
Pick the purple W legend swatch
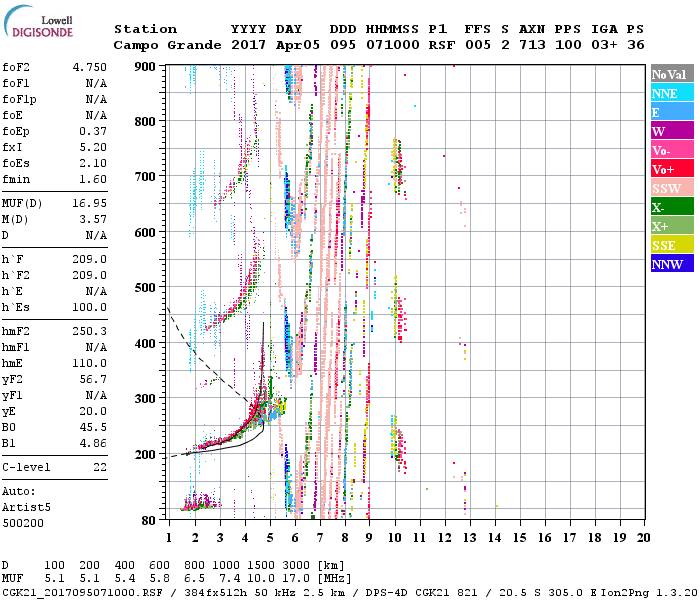[x=669, y=131]
